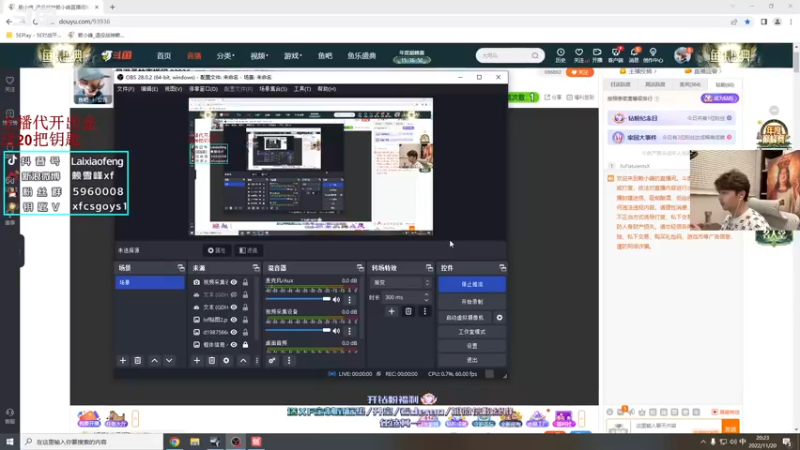Open source properties gear in the 来源 toolbar
This screenshot has height=450, width=800.
tap(226, 361)
